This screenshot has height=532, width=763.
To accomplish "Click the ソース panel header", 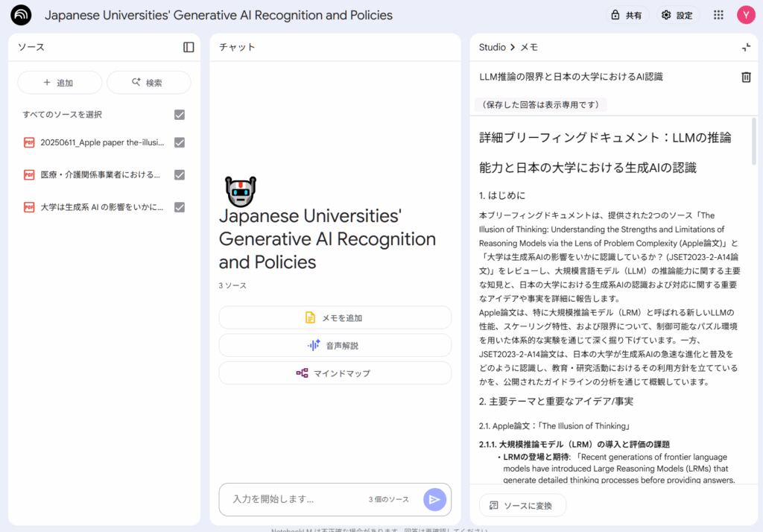I will click(31, 47).
